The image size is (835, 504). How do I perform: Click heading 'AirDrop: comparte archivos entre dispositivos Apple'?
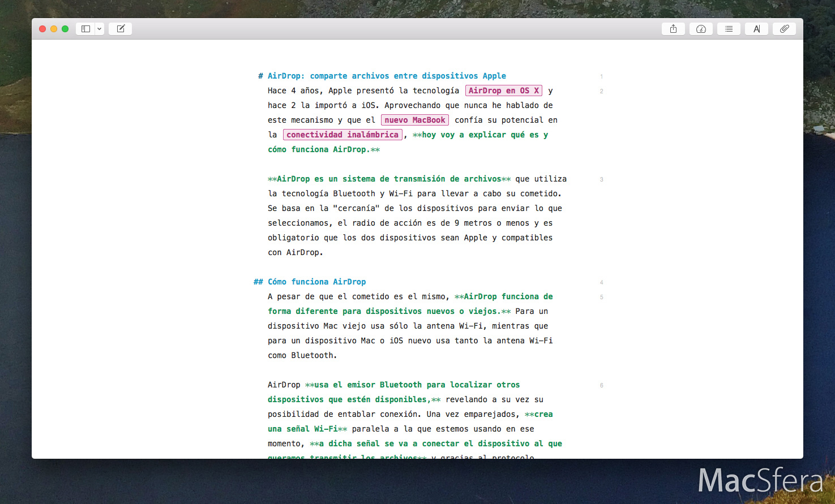click(387, 76)
